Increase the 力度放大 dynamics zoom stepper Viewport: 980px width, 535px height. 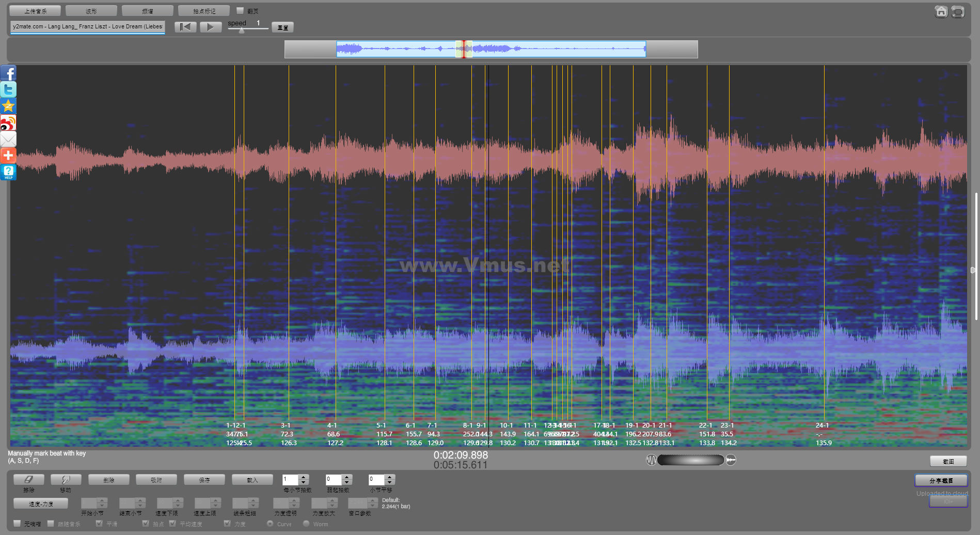pyautogui.click(x=332, y=500)
